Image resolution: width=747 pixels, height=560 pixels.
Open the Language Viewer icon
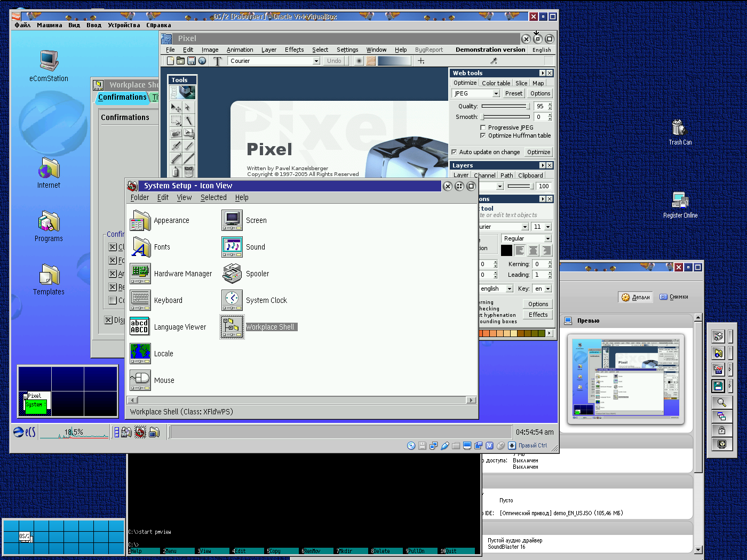click(140, 327)
